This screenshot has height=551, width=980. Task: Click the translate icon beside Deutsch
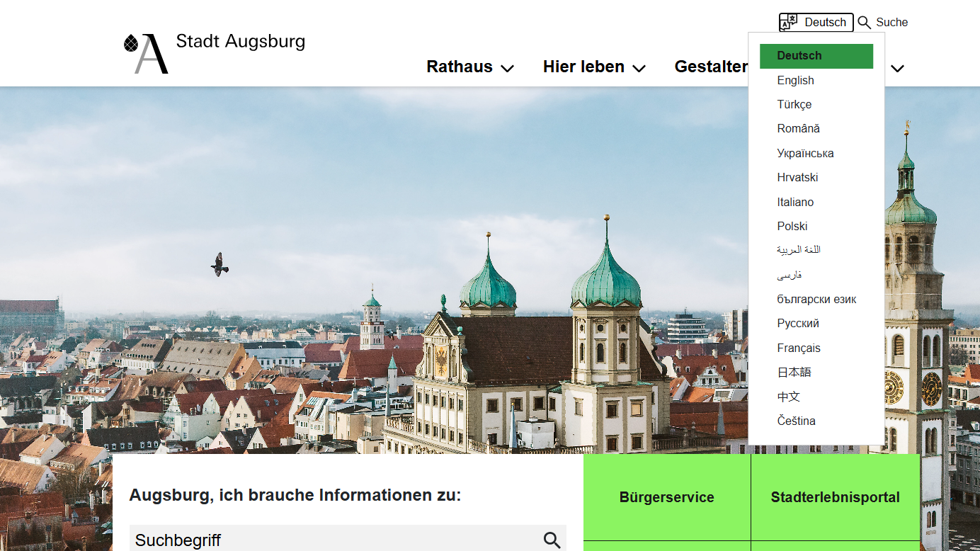pos(787,22)
